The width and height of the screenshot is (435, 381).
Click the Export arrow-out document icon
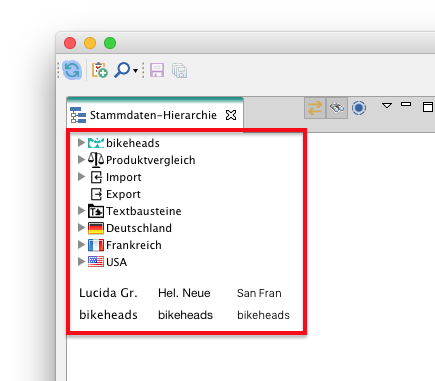pyautogui.click(x=96, y=194)
